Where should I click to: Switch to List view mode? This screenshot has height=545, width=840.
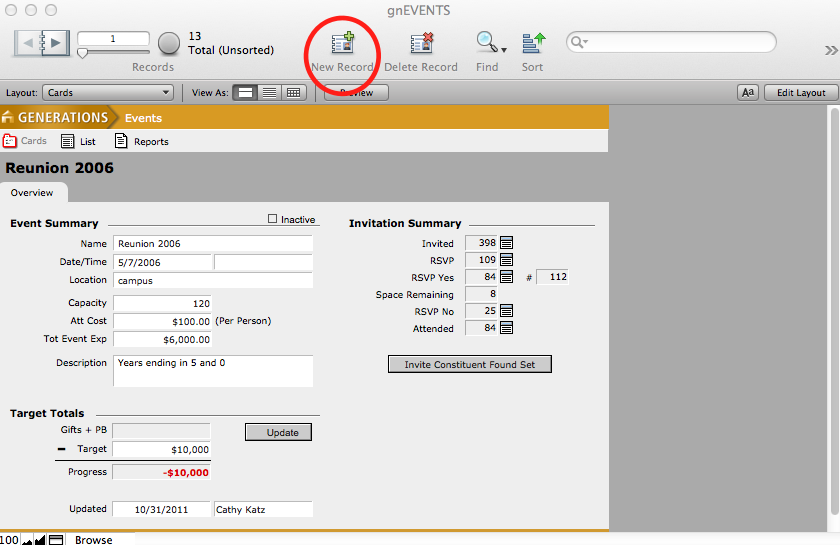[269, 93]
